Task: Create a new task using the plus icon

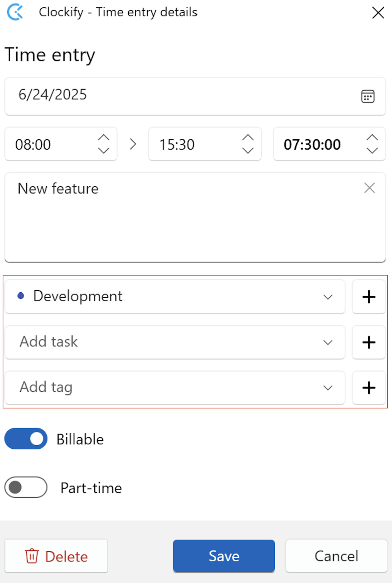Action: 368,342
